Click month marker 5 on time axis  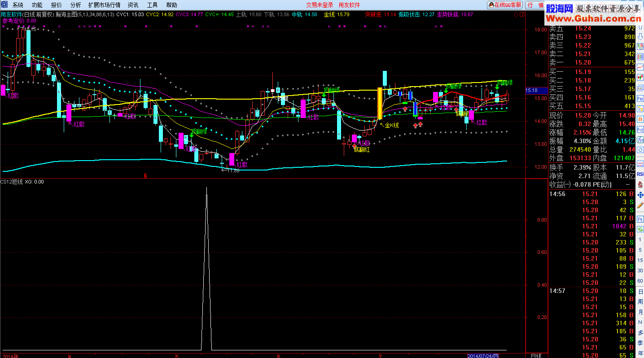pyautogui.click(x=177, y=355)
